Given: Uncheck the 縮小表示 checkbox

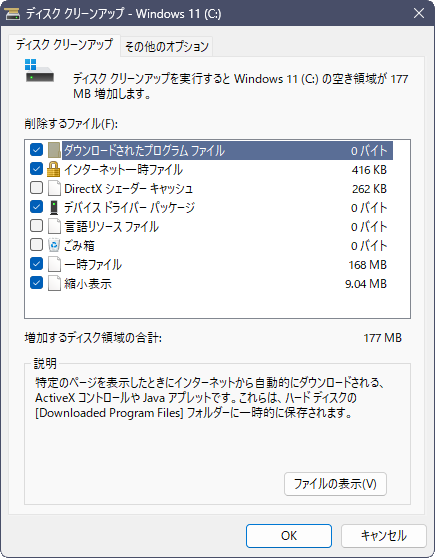Looking at the screenshot, I should [36, 283].
